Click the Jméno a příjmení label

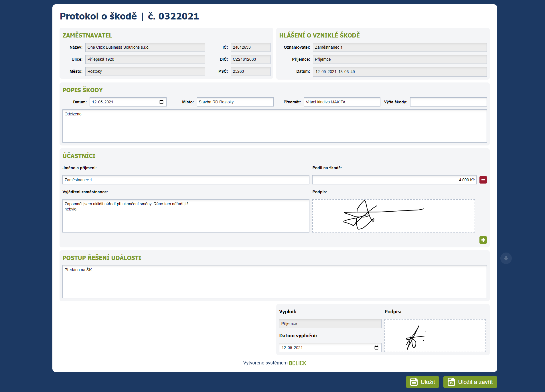click(x=80, y=168)
